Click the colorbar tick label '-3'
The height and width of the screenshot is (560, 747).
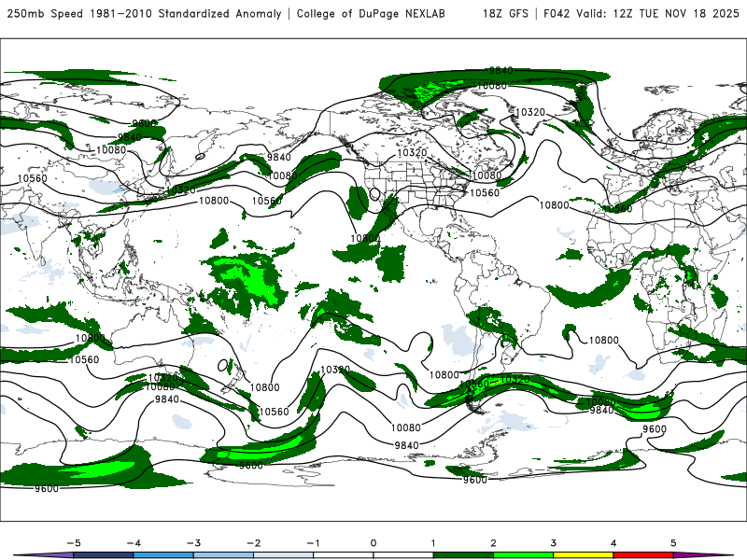193,543
